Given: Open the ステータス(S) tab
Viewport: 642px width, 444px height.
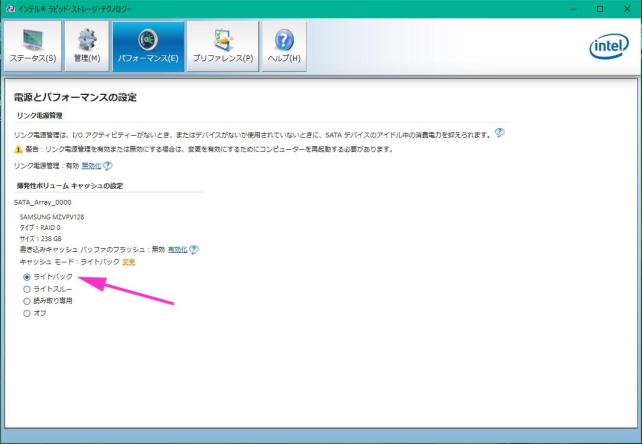Looking at the screenshot, I should [33, 46].
